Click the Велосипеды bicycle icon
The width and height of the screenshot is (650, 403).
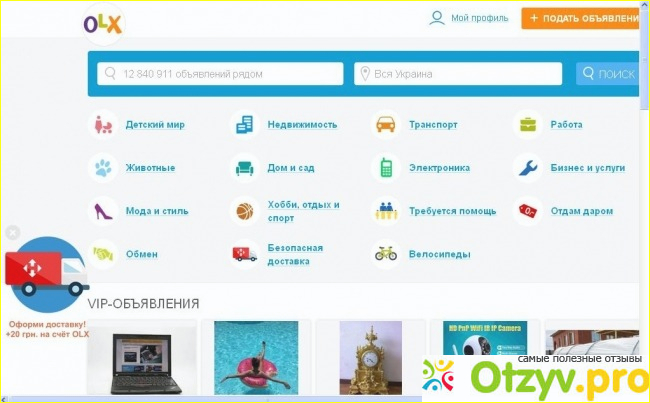coord(385,254)
